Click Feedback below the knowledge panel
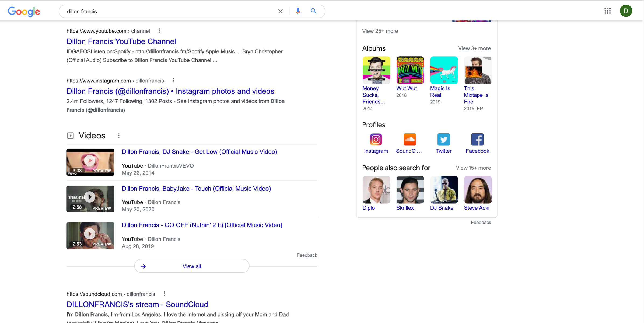This screenshot has width=644, height=323. [x=481, y=223]
